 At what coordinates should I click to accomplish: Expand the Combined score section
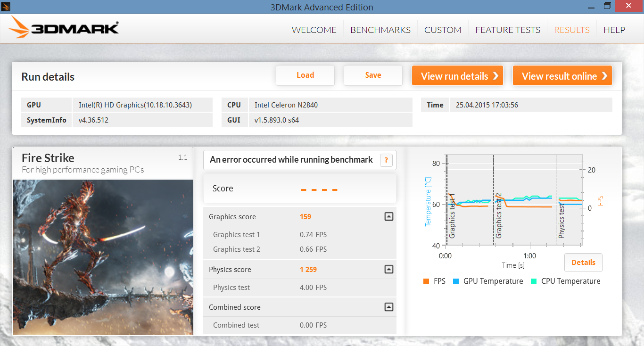[388, 307]
